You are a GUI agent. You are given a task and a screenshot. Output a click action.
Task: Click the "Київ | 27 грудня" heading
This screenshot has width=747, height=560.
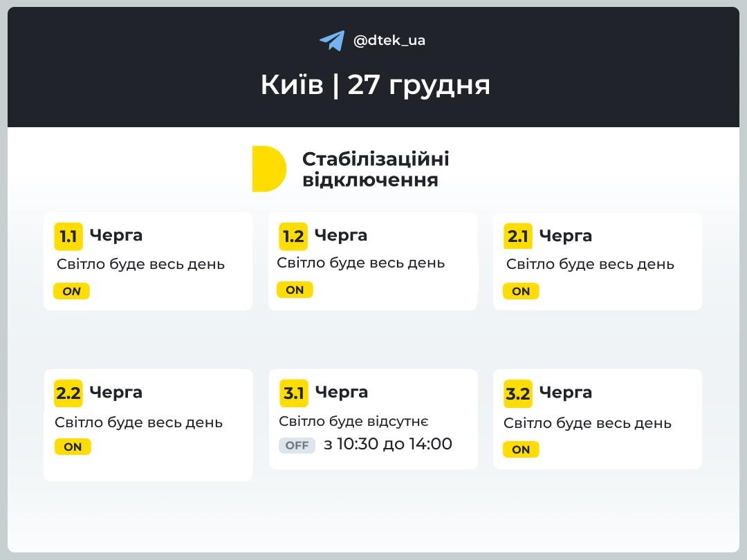pyautogui.click(x=375, y=85)
